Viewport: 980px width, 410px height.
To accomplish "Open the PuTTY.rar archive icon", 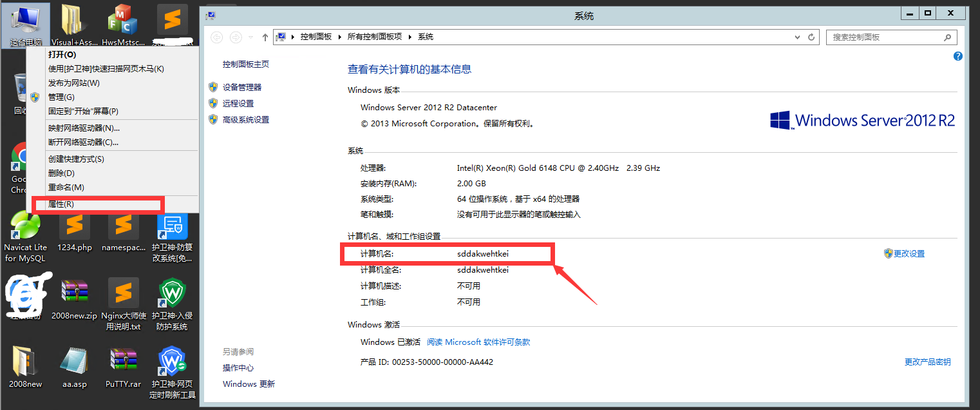I will click(123, 363).
